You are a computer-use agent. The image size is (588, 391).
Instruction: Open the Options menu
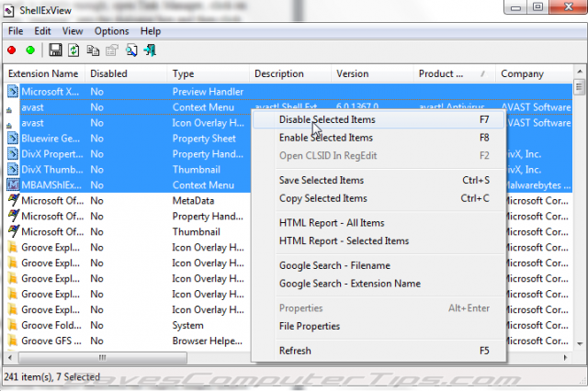tap(112, 31)
